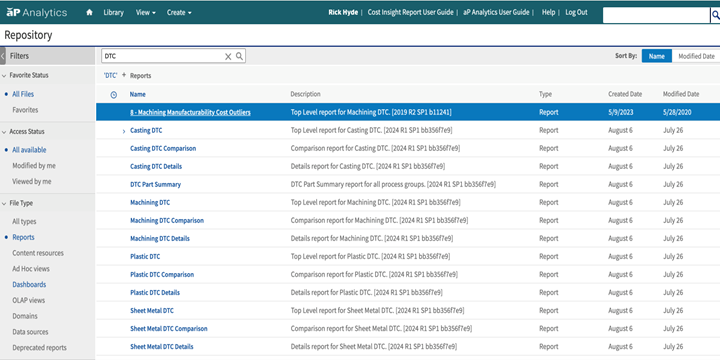This screenshot has height=360, width=720.
Task: Open Cost Insight Report User Guide
Action: pos(411,12)
